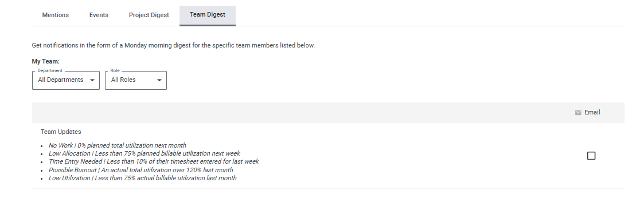Open the All Roles dropdown
Screen dimensions: 644x206
coord(136,80)
